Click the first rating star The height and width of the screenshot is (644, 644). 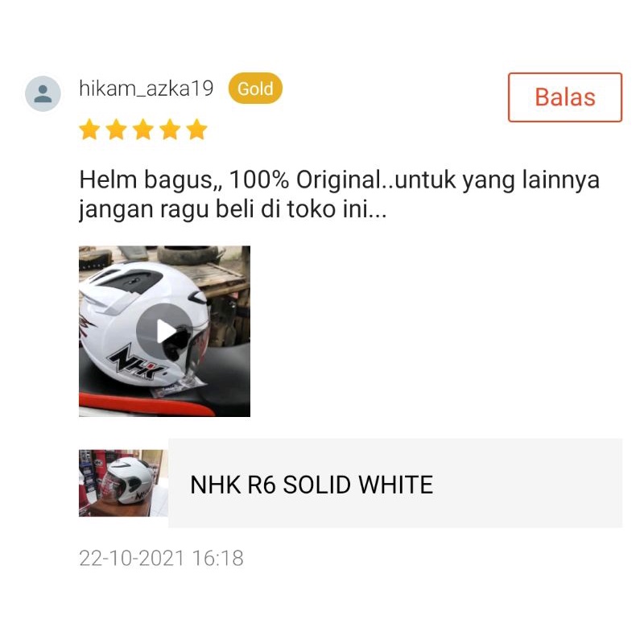click(x=89, y=130)
